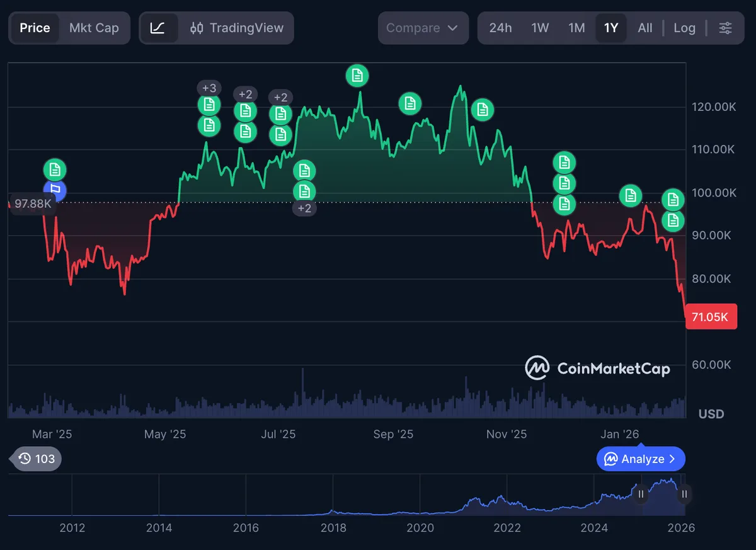Screen dimensions: 756x550
Task: Open the chart settings sliders icon
Action: point(726,28)
